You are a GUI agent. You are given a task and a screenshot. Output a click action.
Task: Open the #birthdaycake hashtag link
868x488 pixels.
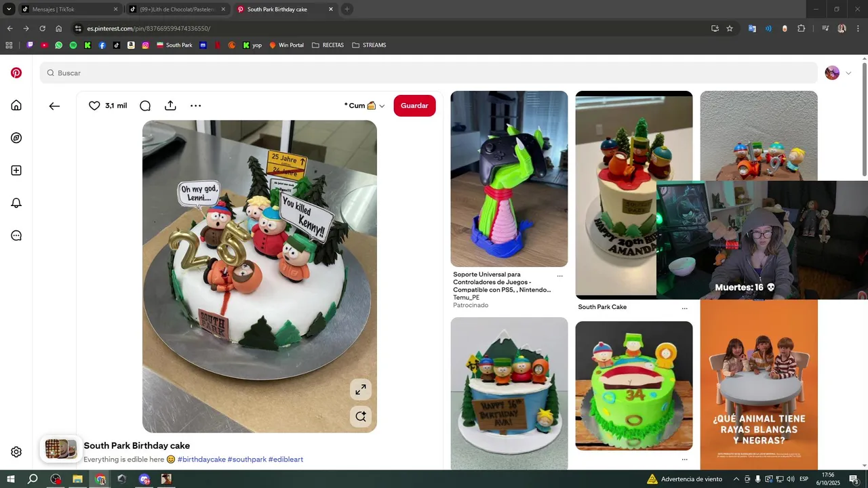pos(201,460)
